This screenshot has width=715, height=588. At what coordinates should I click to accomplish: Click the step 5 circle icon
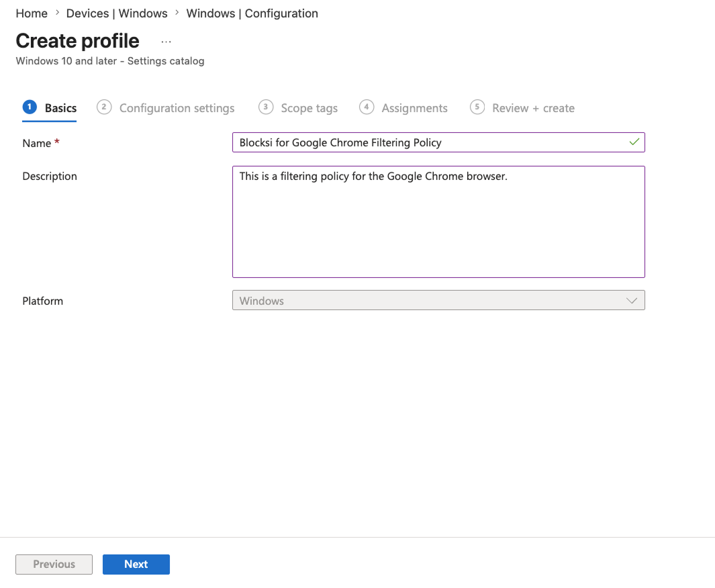[477, 107]
